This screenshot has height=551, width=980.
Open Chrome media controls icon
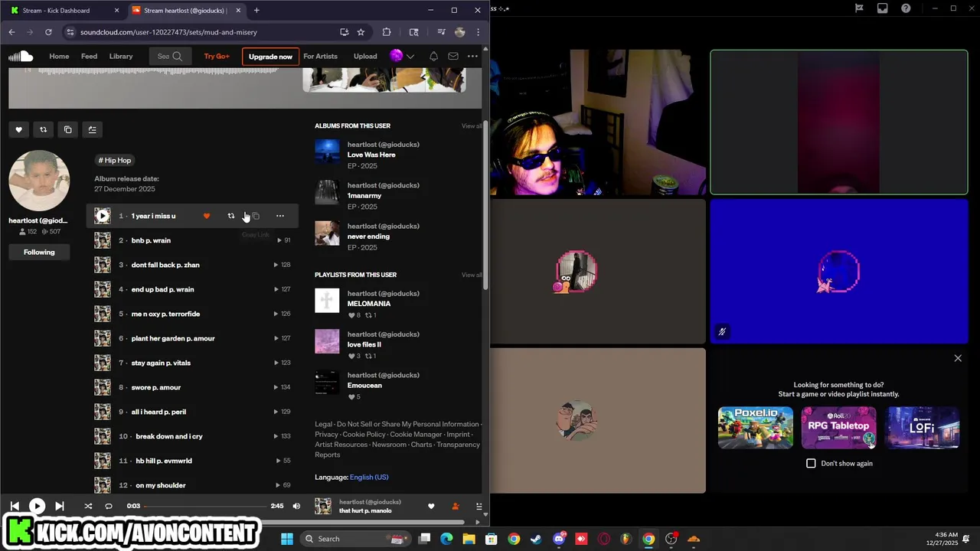[x=441, y=32]
